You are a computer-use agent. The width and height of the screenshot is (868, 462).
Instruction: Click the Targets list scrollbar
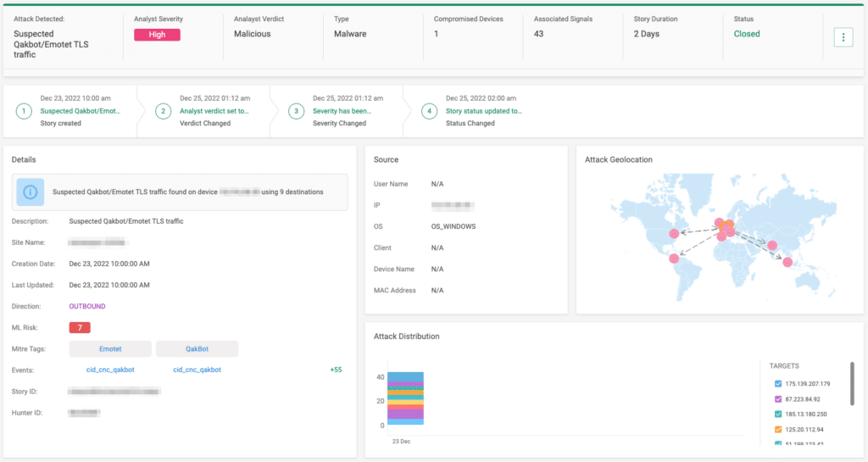click(852, 383)
